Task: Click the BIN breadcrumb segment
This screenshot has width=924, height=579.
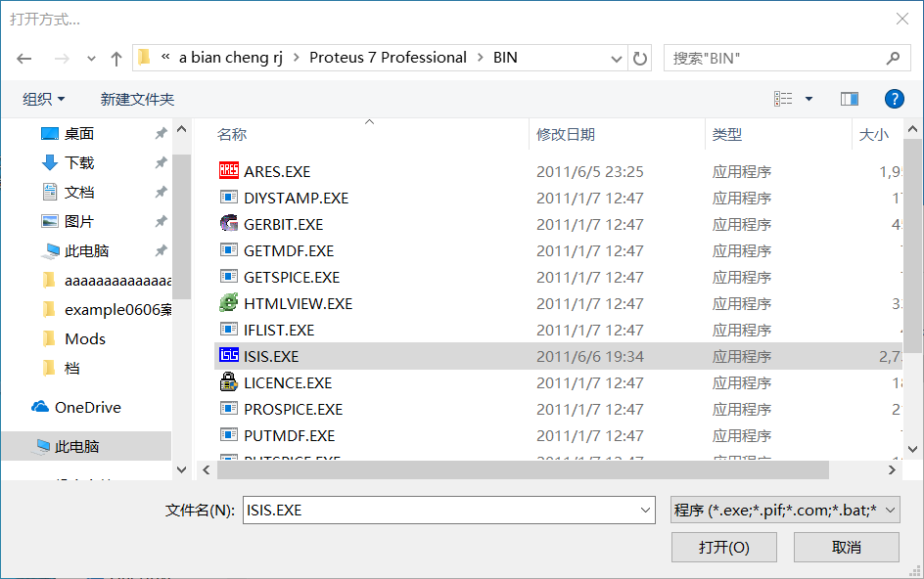Action: pos(505,57)
